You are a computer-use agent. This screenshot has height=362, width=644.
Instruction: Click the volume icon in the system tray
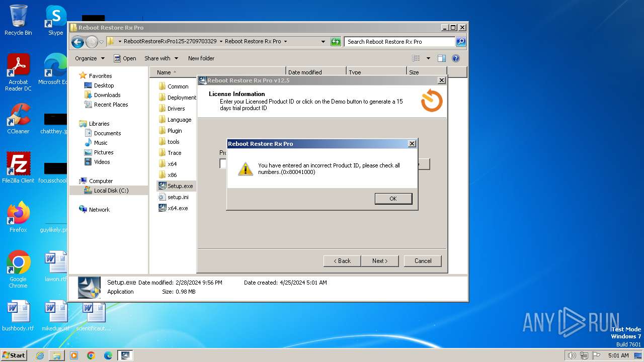pos(572,355)
